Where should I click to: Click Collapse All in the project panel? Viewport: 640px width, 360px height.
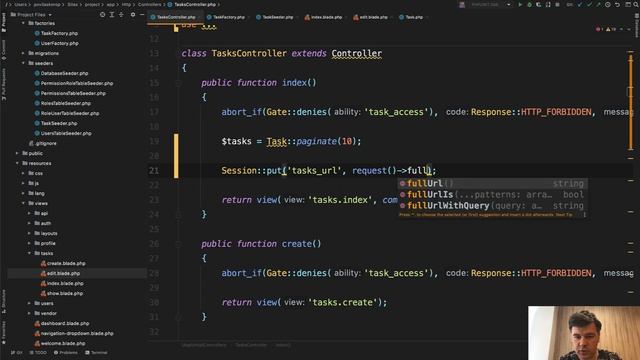[x=121, y=14]
